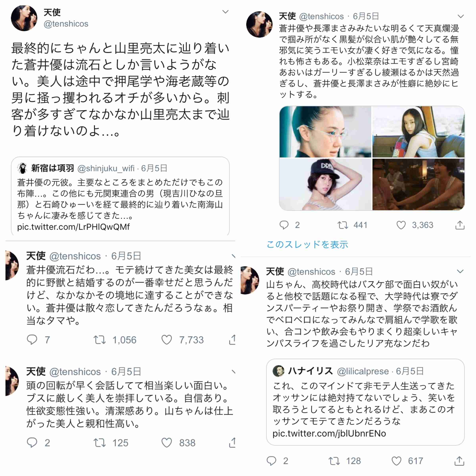The image size is (476, 476).
Task: Open pic.twitter.com/LrPHlQwQMf link
Action: (73, 227)
